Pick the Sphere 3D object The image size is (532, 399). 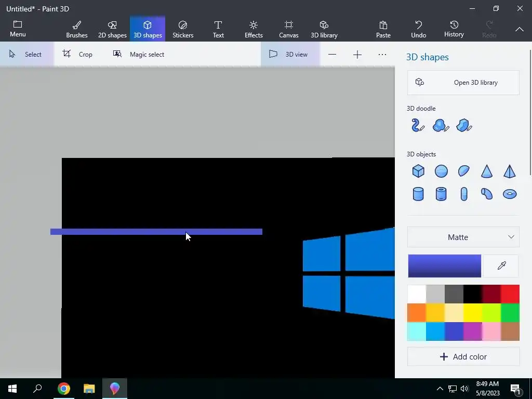tap(441, 171)
